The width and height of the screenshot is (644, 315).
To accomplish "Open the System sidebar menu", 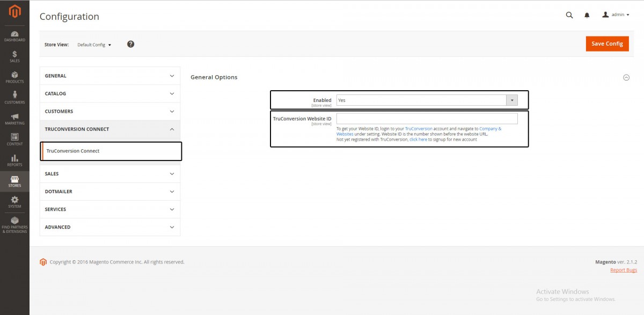I will [14, 202].
